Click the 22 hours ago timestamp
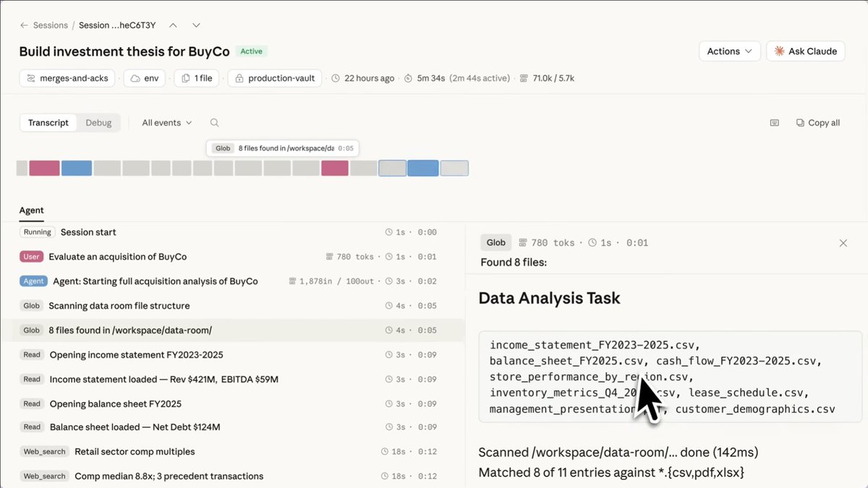Image resolution: width=868 pixels, height=488 pixels. [x=363, y=78]
